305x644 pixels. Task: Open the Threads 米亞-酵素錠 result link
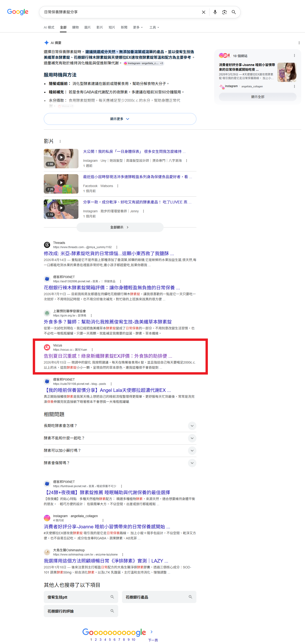point(109,254)
